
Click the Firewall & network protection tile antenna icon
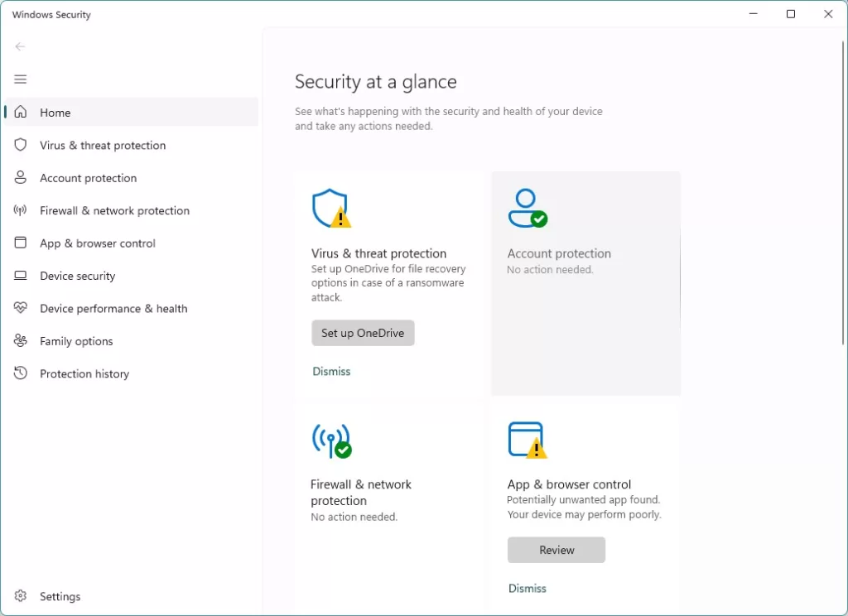pyautogui.click(x=331, y=440)
